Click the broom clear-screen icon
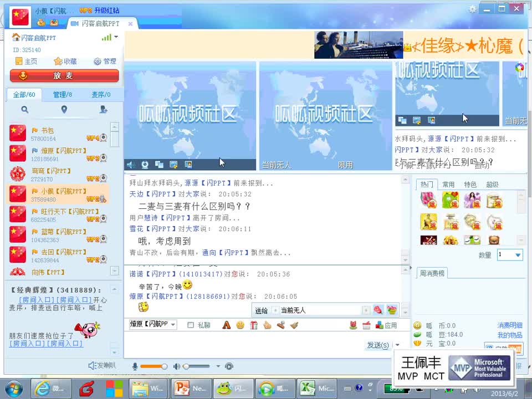The width and height of the screenshot is (532, 399). [294, 325]
